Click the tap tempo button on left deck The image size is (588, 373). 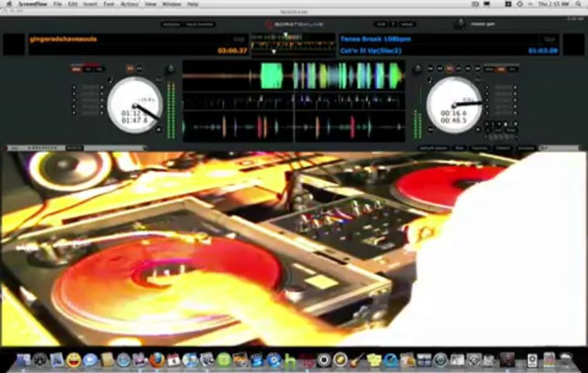[x=238, y=39]
